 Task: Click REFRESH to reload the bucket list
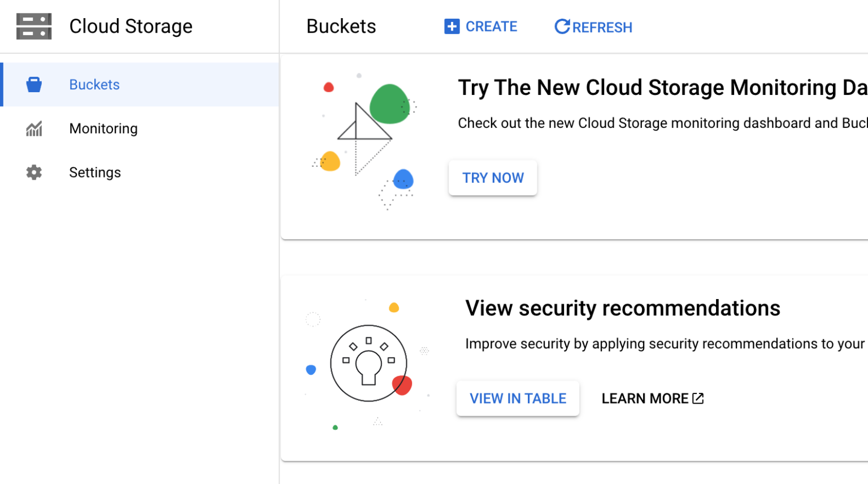[593, 26]
